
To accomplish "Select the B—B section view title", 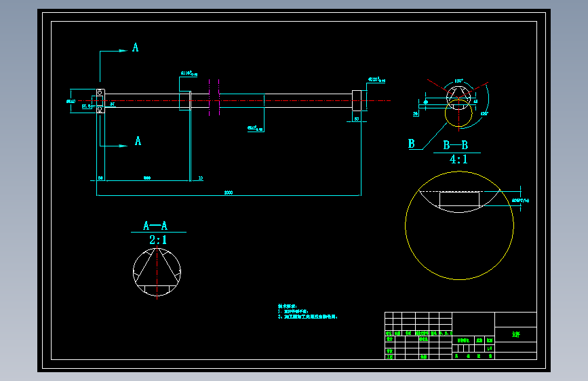I will tap(456, 145).
